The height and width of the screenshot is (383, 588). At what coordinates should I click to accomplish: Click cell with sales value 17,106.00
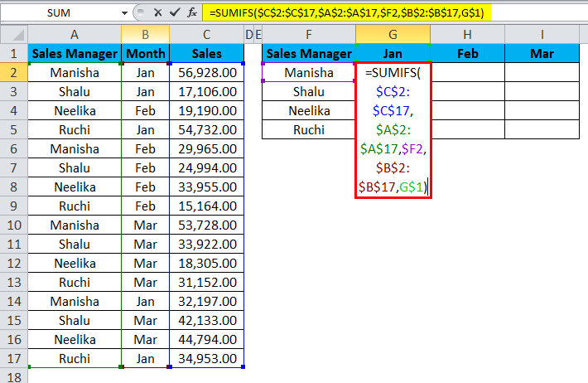coord(206,92)
